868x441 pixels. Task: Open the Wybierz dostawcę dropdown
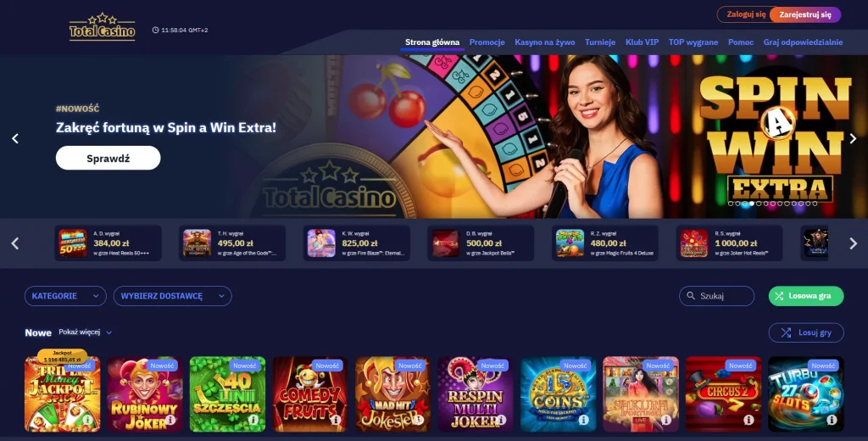(173, 296)
